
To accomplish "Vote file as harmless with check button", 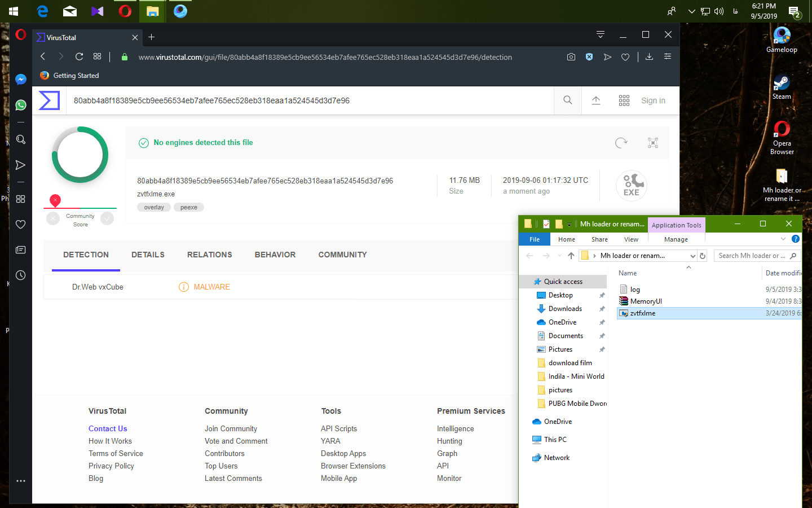I will pos(107,218).
